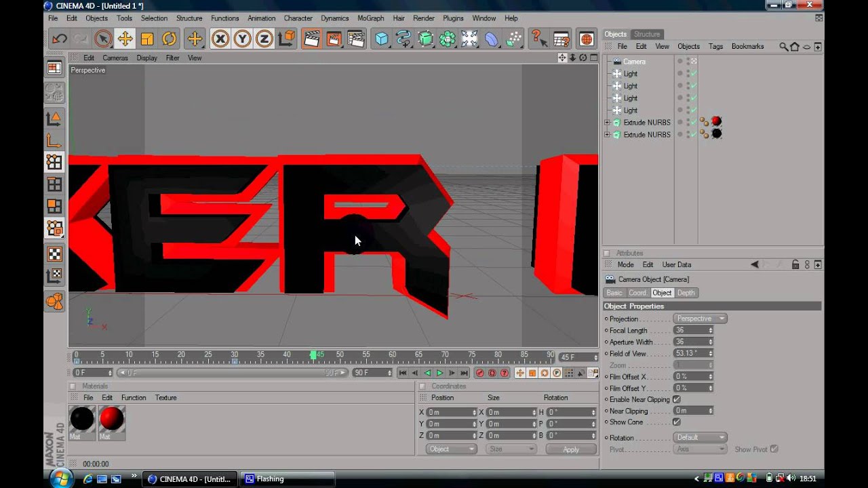Activate the Rotate tool
868x488 pixels.
(170, 39)
